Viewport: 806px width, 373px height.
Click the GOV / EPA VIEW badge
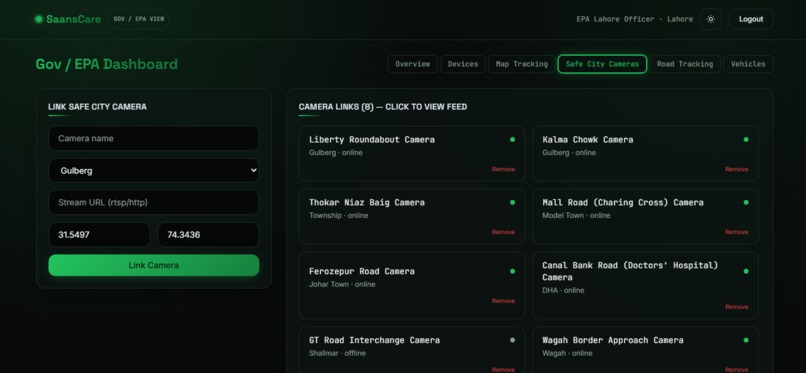[x=139, y=19]
